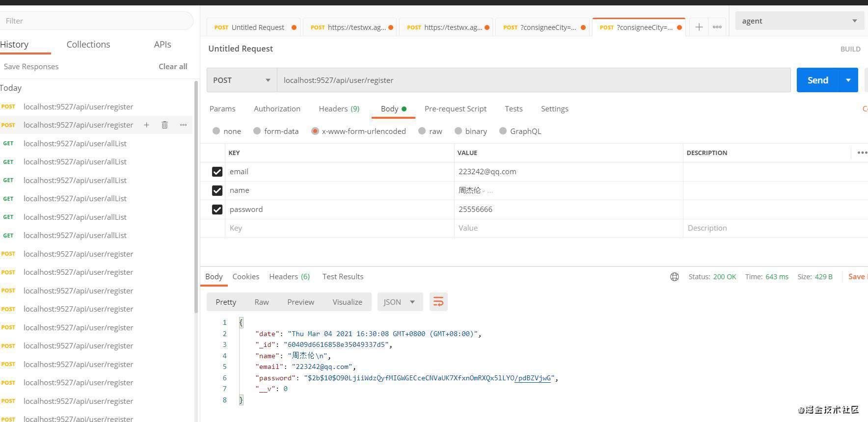Open the Test Results tab
Image resolution: width=868 pixels, height=422 pixels.
point(343,277)
